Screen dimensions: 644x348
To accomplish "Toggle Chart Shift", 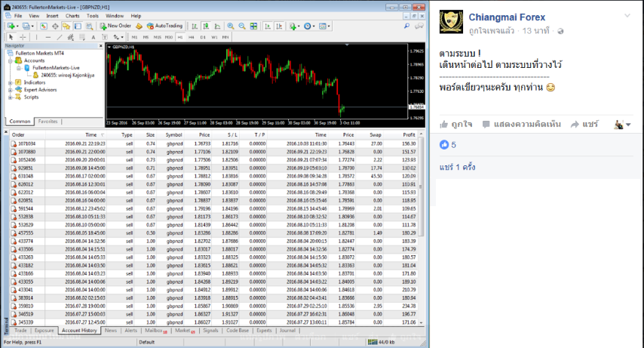I will pyautogui.click(x=279, y=26).
